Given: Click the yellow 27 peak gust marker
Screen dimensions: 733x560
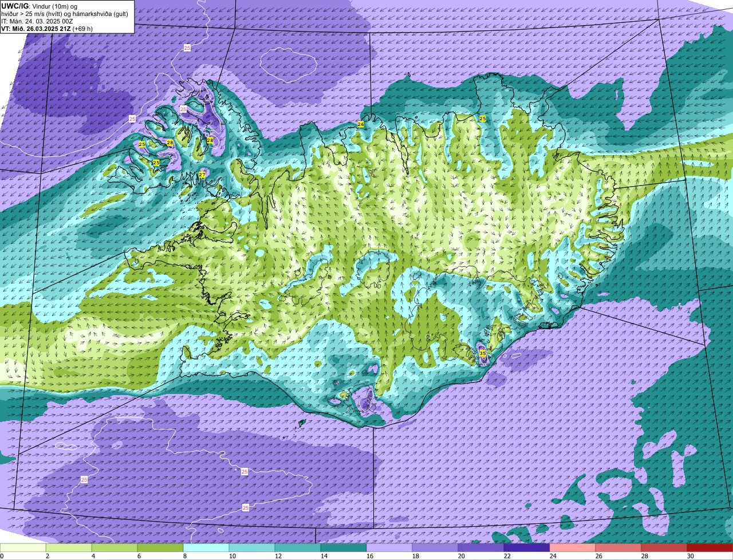Looking at the screenshot, I should pos(202,174).
